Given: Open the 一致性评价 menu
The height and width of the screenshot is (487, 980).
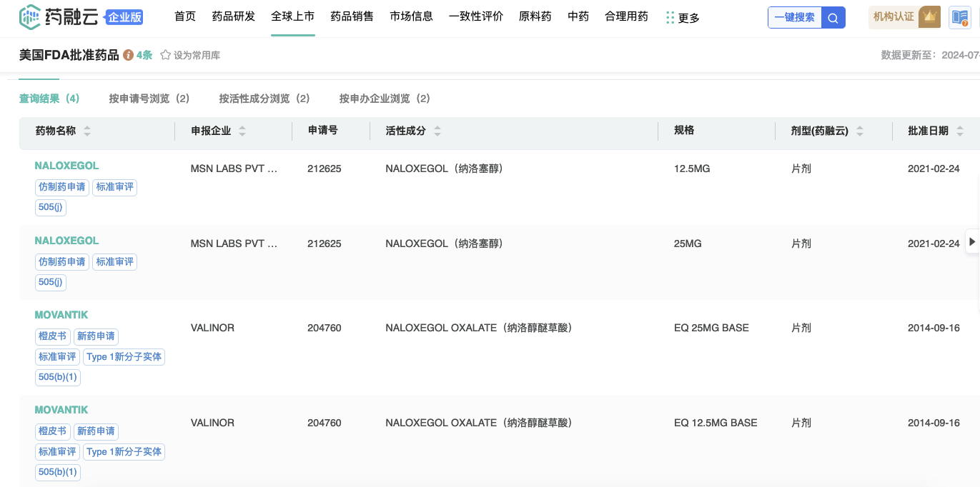Looking at the screenshot, I should pos(476,16).
